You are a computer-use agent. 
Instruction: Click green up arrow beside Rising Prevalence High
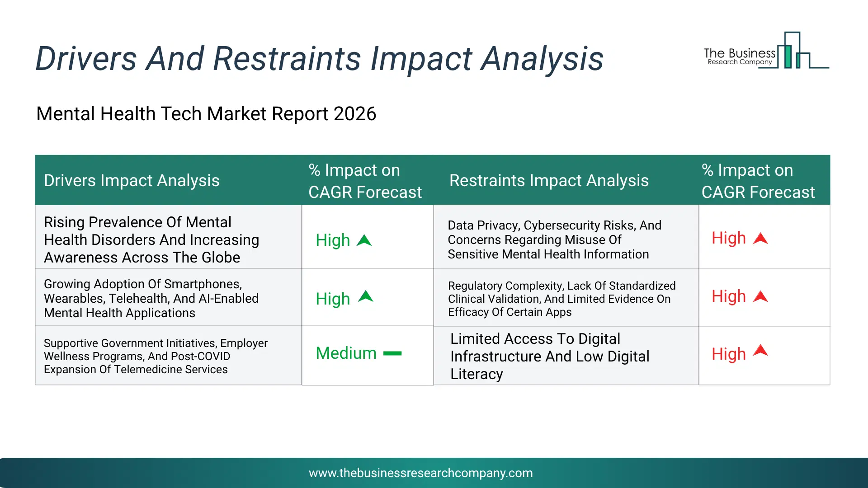364,240
